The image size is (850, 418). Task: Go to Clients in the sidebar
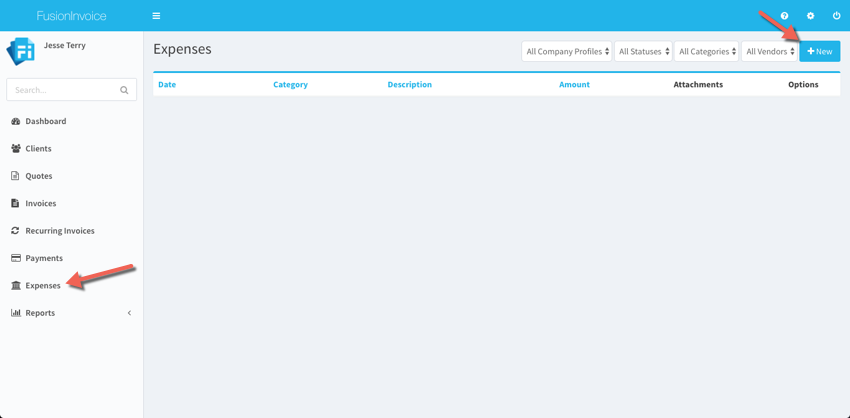[x=38, y=149]
